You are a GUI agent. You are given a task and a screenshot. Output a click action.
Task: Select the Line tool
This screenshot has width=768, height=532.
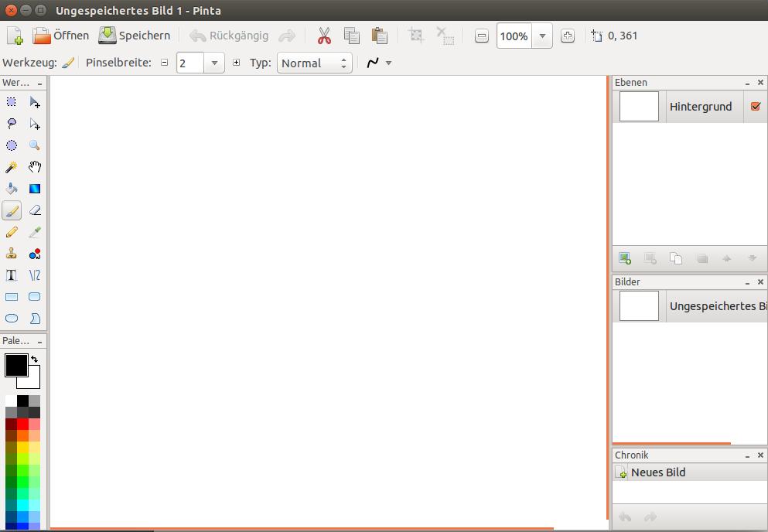tap(34, 275)
